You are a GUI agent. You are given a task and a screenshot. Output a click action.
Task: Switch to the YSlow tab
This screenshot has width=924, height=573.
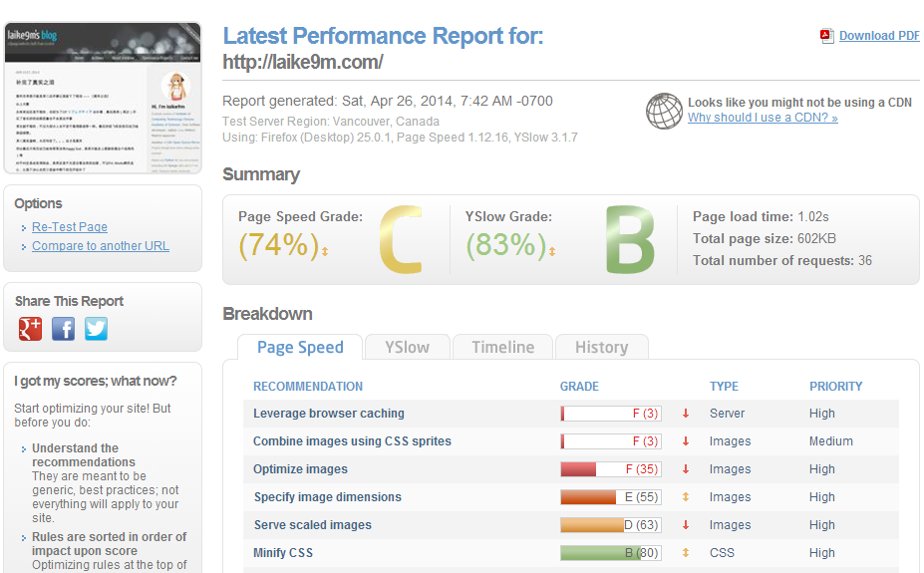[408, 347]
